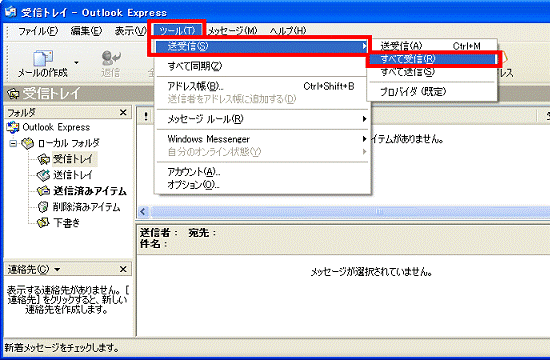Select the 削除済みアイテム label in tree
The width and height of the screenshot is (550, 360).
86,207
